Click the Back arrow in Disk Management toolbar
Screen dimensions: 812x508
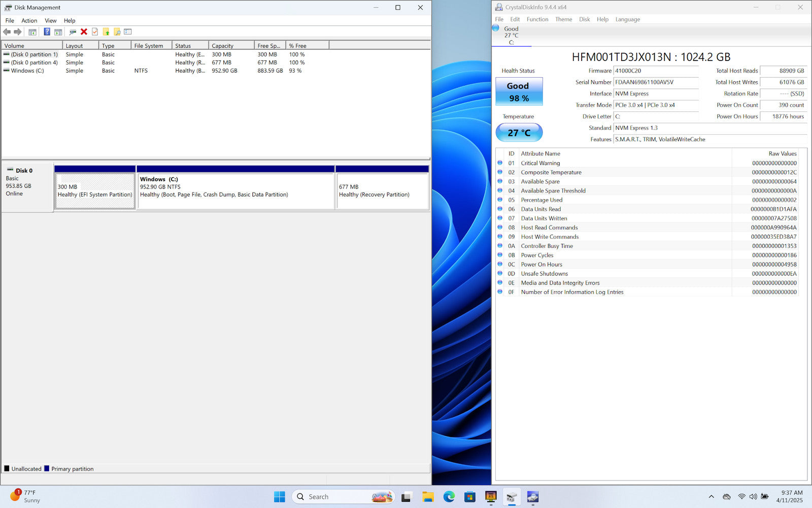coord(7,32)
